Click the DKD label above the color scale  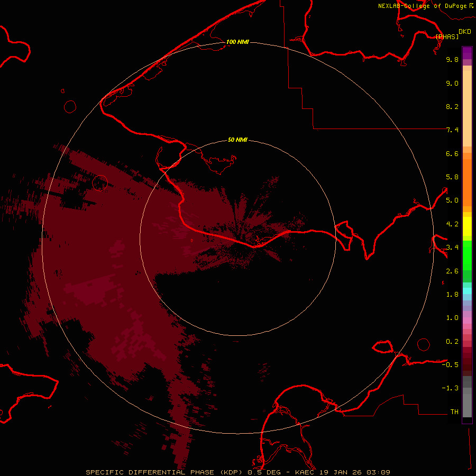coord(465,32)
